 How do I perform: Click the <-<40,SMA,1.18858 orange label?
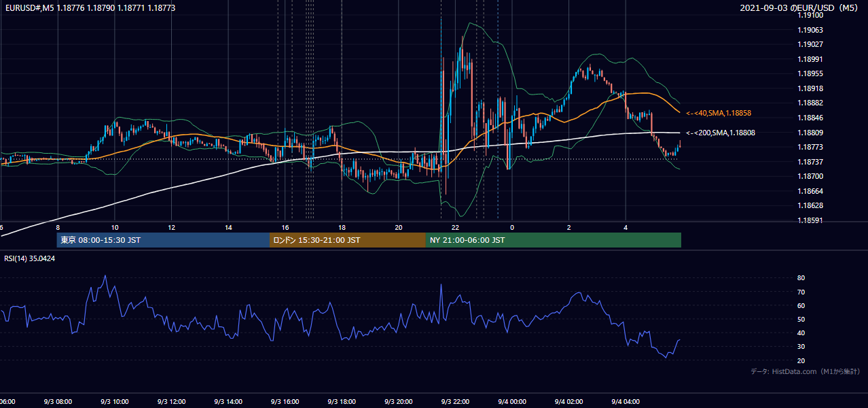(719, 113)
